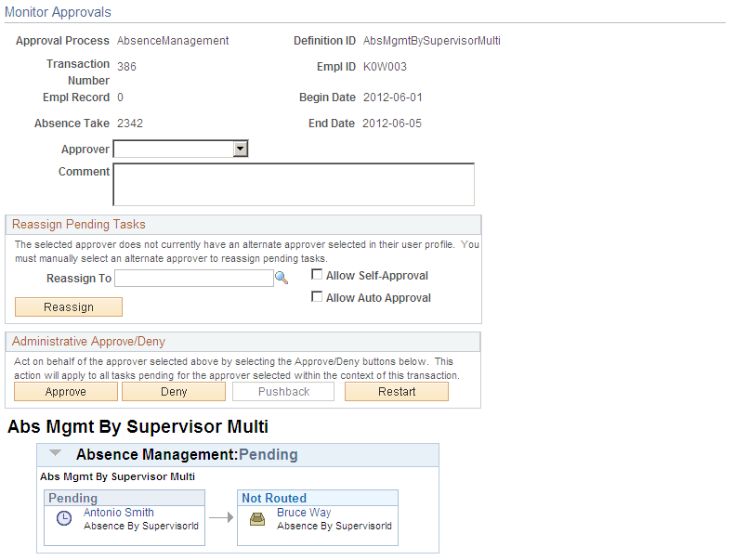This screenshot has height=560, width=734.
Task: Click the Monitor Approvals page title
Action: pyautogui.click(x=58, y=12)
